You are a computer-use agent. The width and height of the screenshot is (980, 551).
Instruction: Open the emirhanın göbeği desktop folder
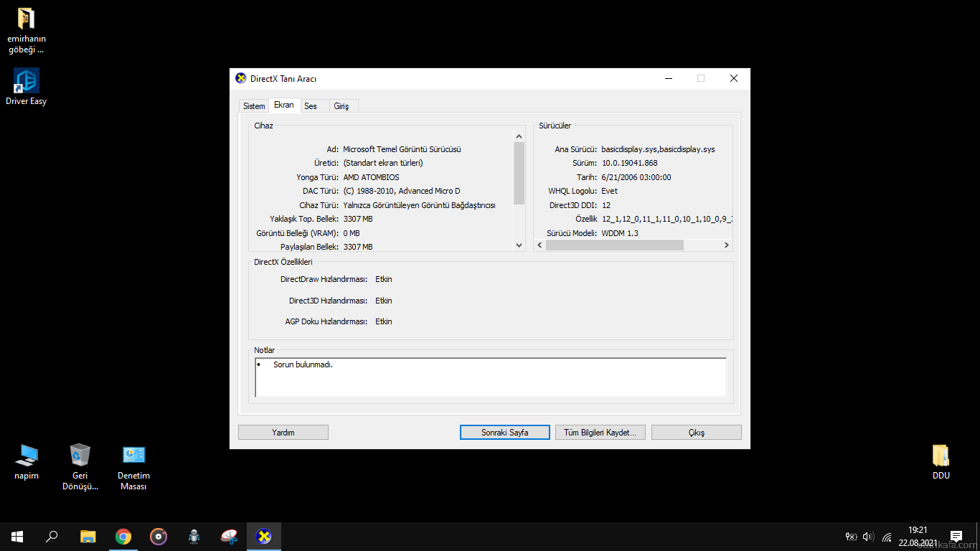coord(27,31)
